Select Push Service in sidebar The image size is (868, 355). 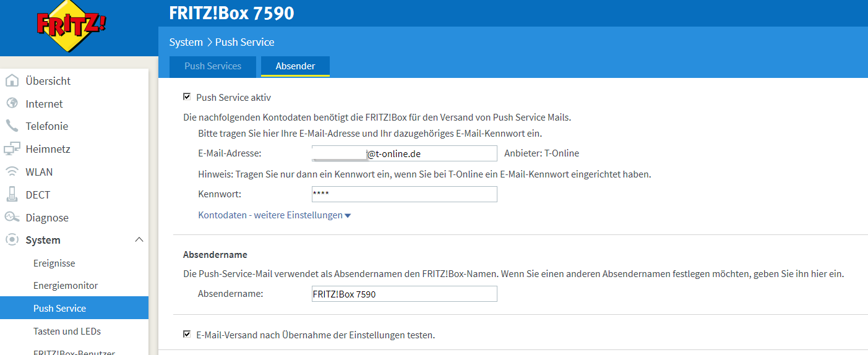74,308
